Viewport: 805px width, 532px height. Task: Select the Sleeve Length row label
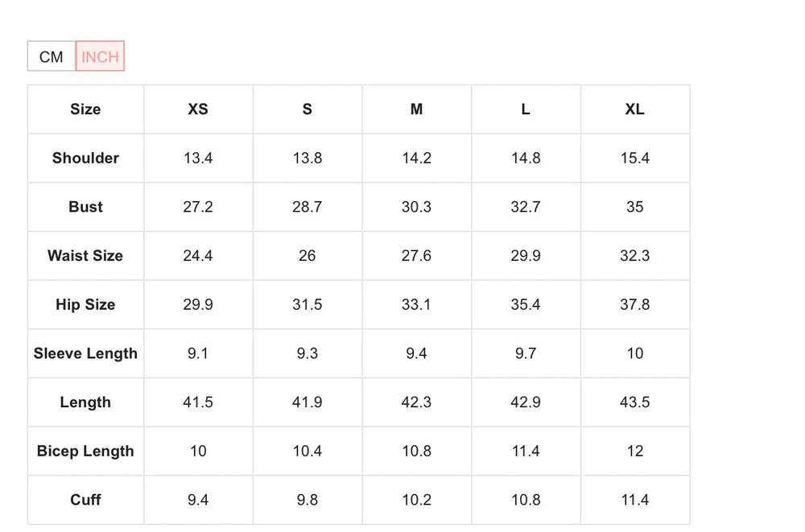[x=85, y=353]
